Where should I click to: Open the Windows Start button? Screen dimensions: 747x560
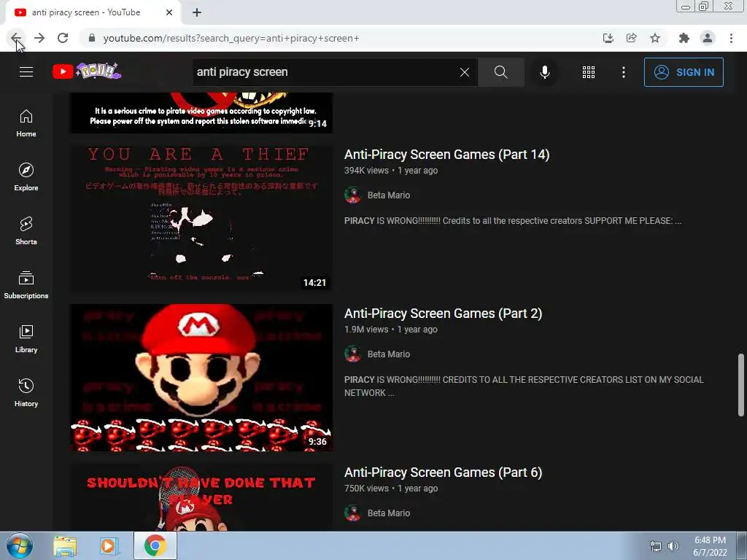[20, 545]
